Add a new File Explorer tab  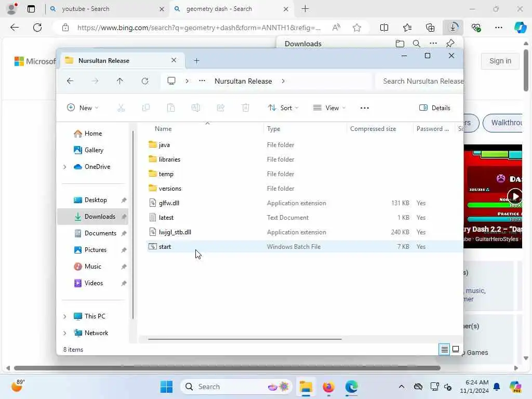[x=196, y=61]
